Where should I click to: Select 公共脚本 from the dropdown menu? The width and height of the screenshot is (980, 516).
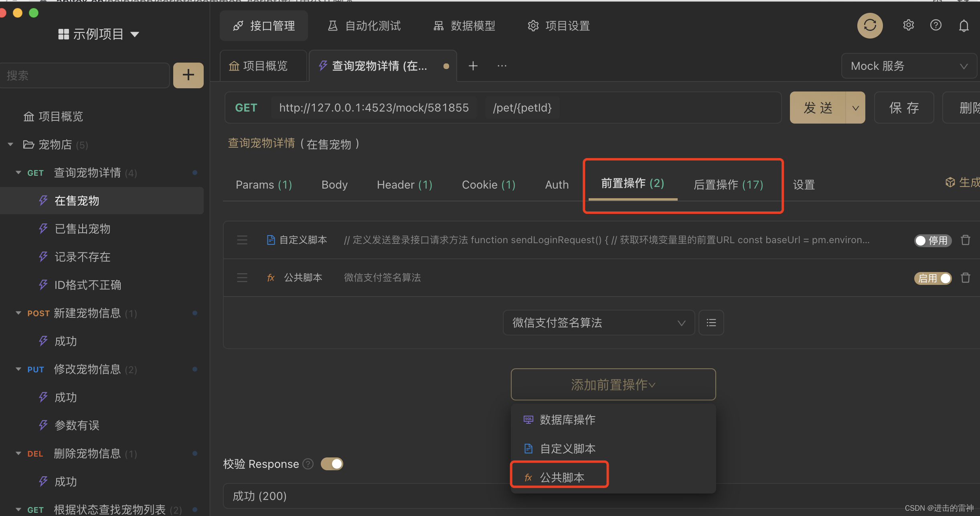(561, 477)
